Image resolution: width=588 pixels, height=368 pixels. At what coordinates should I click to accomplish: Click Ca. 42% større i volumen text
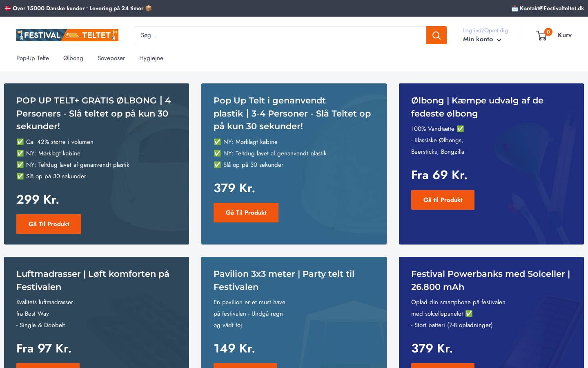click(60, 142)
